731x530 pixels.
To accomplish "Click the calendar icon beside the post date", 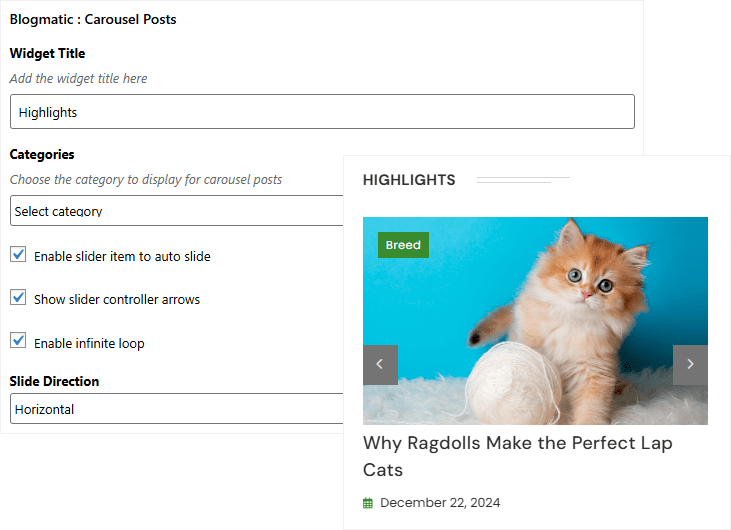I will (368, 503).
